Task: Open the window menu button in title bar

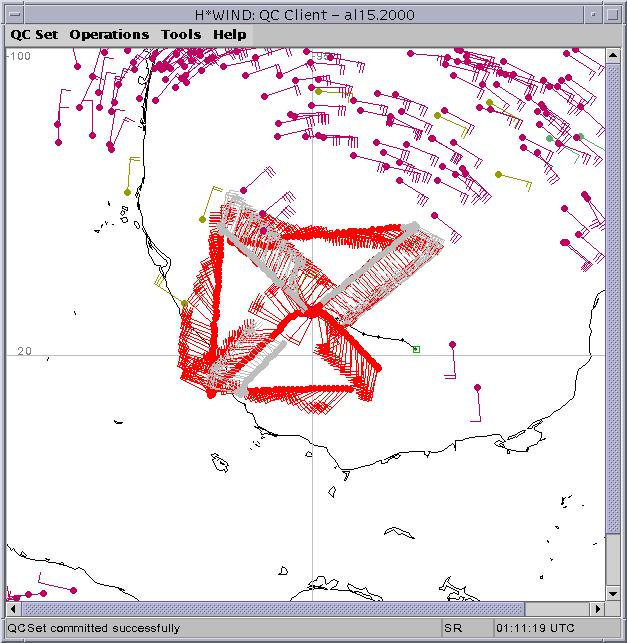Action: [13, 12]
